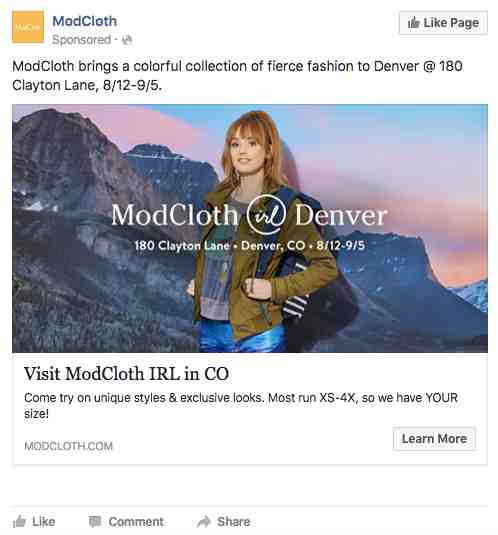This screenshot has width=498, height=535.
Task: Click the globe audience icon beside Sponsored
Action: coord(127,40)
